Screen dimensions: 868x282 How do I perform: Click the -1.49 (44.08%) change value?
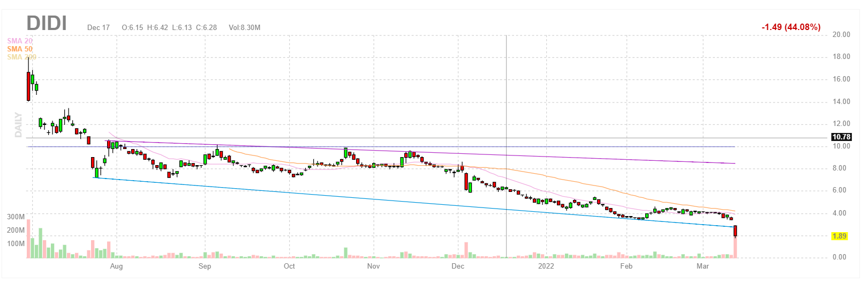click(791, 27)
